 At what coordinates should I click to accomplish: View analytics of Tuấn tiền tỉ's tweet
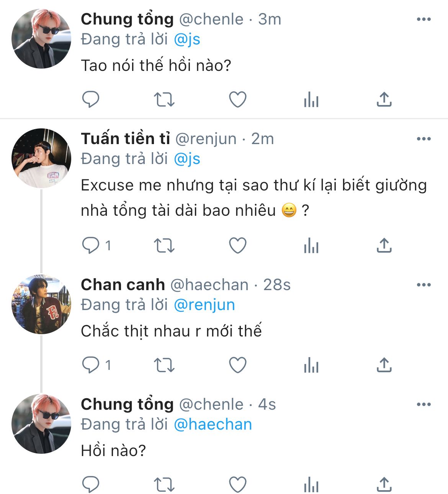[x=311, y=246]
